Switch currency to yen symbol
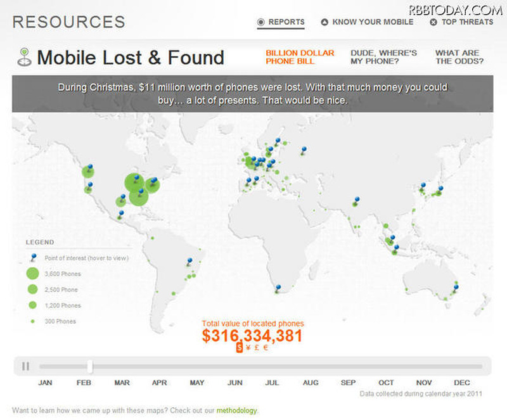This screenshot has width=507, height=420. click(x=248, y=347)
